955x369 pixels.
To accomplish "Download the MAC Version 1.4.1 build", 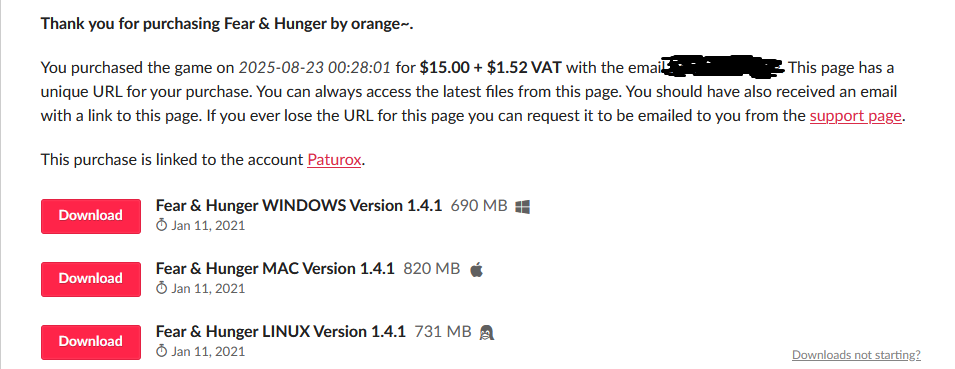I will pos(91,279).
